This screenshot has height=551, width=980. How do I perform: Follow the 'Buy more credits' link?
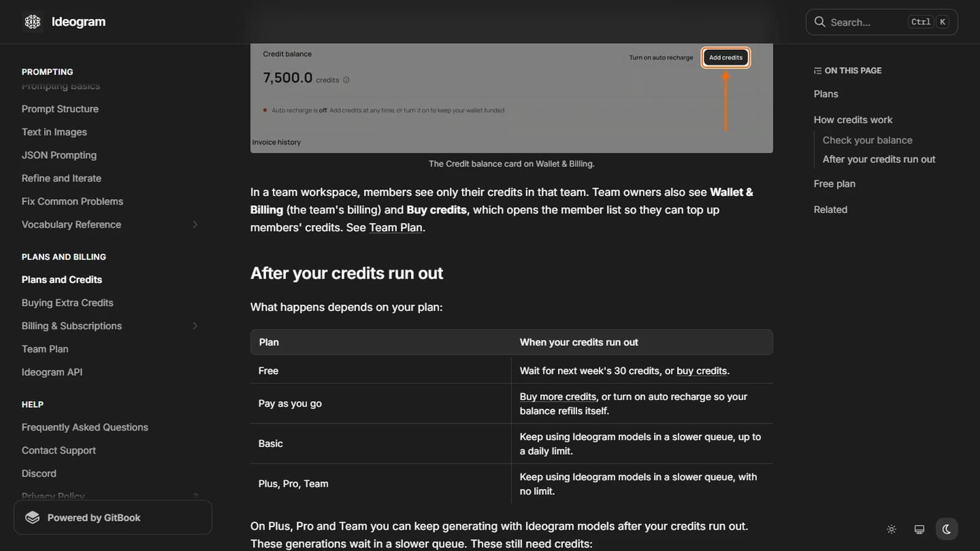click(x=558, y=397)
